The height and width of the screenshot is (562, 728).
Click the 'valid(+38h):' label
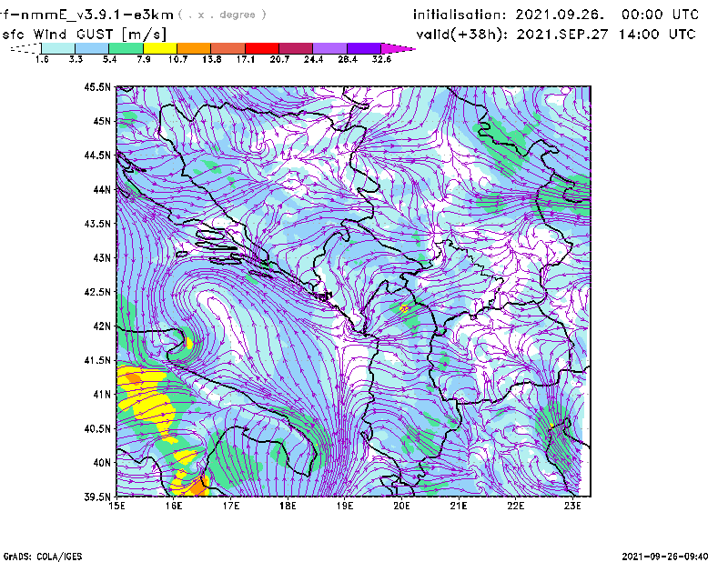pyautogui.click(x=462, y=35)
